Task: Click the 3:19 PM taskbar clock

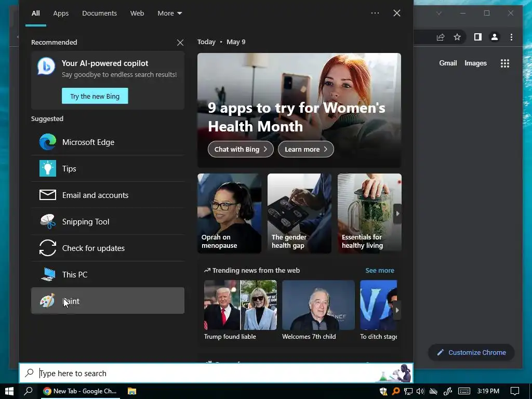Action: tap(488, 391)
